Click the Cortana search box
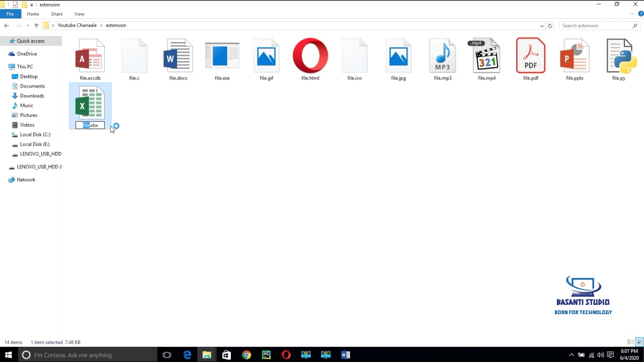644x362 pixels. coord(87,355)
